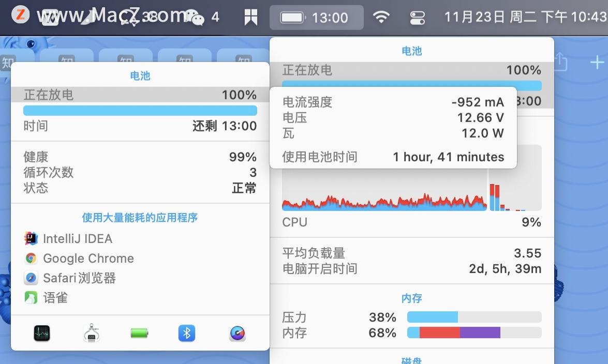Click the share upload button
Viewport: 608px width, 364px height.
pos(560,62)
